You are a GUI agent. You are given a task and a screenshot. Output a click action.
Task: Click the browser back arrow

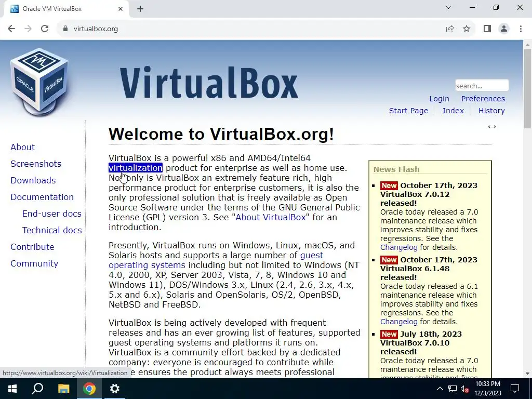click(x=11, y=29)
